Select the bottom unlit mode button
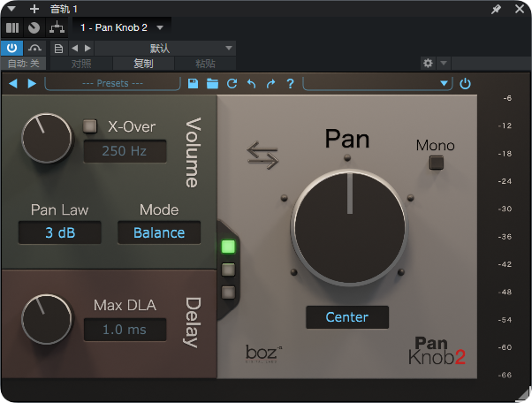This screenshot has width=532, height=403. 228,293
